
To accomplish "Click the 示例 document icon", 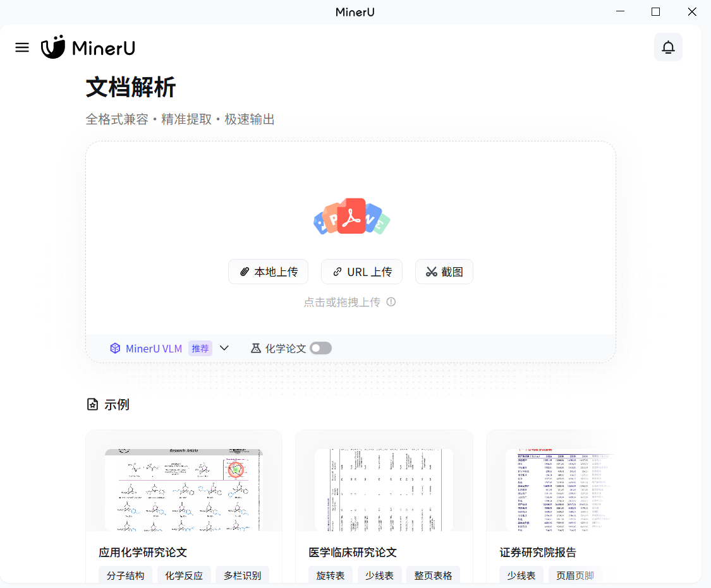I will [x=92, y=404].
